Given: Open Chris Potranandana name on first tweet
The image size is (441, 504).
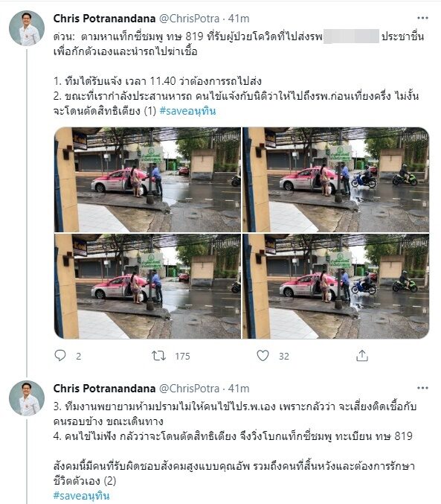Looking at the screenshot, I should tap(104, 19).
